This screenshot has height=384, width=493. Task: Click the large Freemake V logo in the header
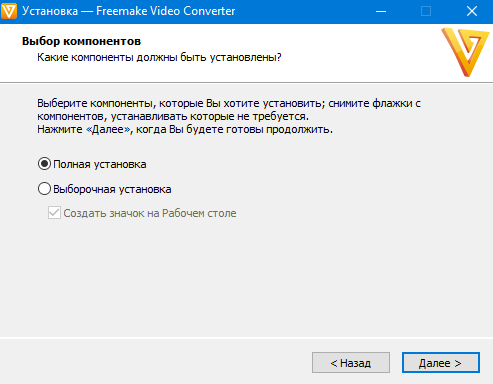tap(465, 52)
